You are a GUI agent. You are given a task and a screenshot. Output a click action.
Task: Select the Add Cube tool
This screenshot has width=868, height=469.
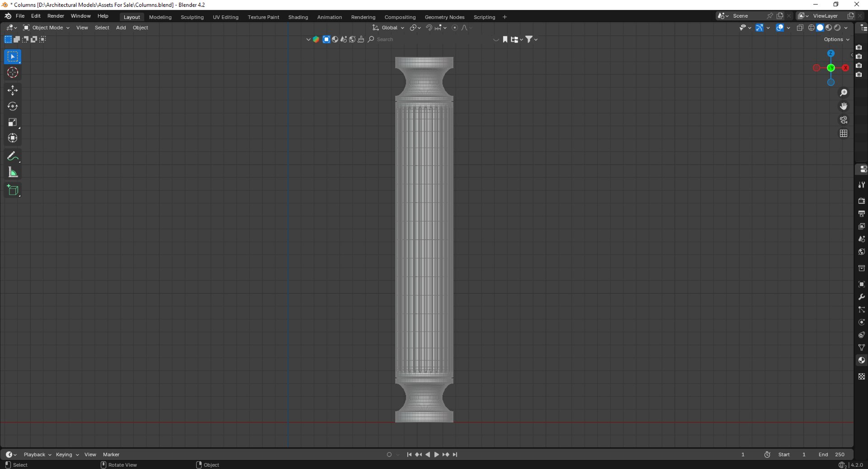click(13, 190)
